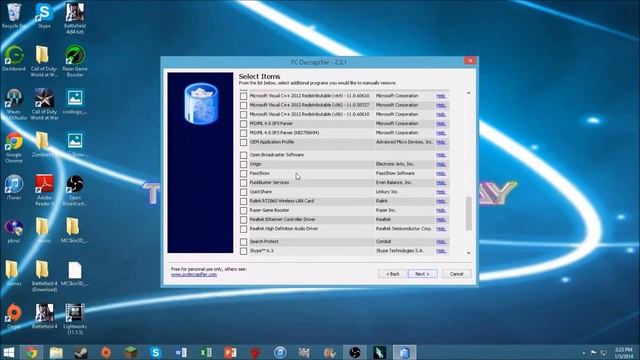Open the www.pcdecrapifier.com link

[194, 275]
